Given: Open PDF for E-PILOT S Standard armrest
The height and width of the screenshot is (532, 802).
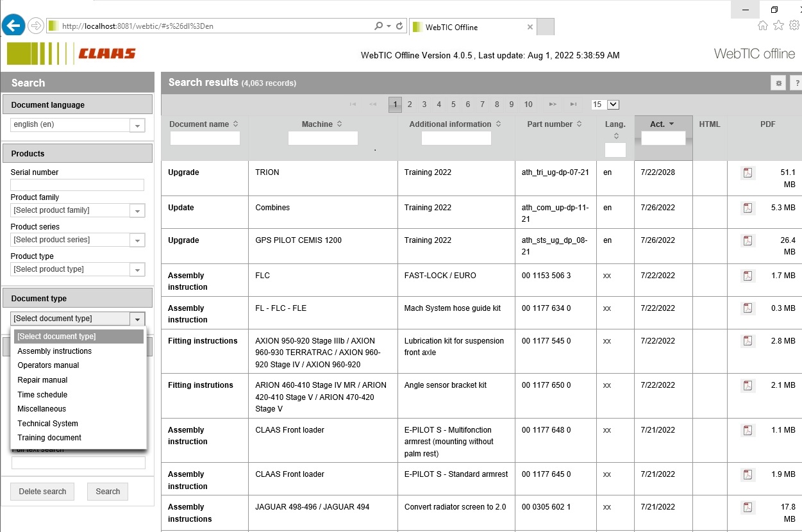Looking at the screenshot, I should pos(748,474).
